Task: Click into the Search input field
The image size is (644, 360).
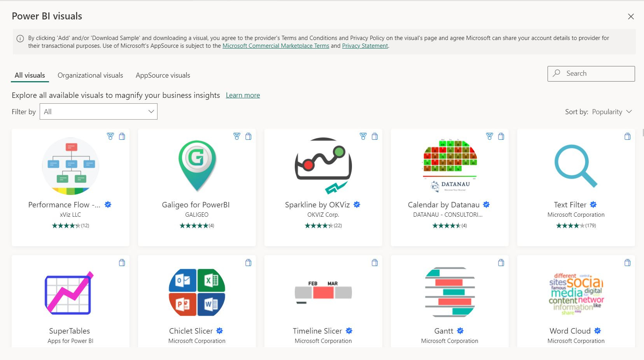Action: (x=591, y=73)
